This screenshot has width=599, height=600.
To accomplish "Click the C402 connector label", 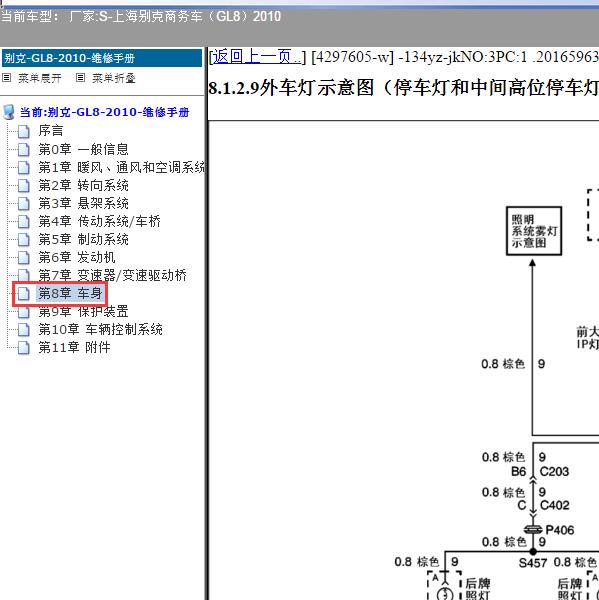I will [554, 505].
